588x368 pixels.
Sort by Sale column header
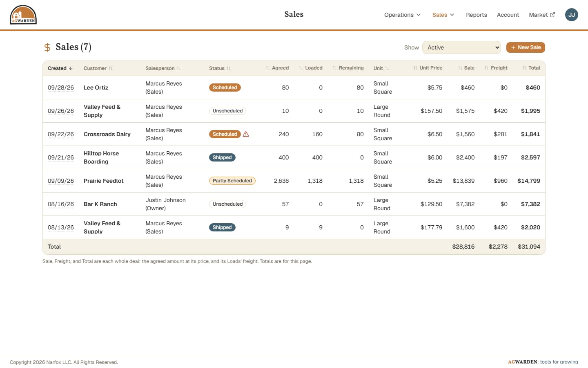pyautogui.click(x=466, y=68)
